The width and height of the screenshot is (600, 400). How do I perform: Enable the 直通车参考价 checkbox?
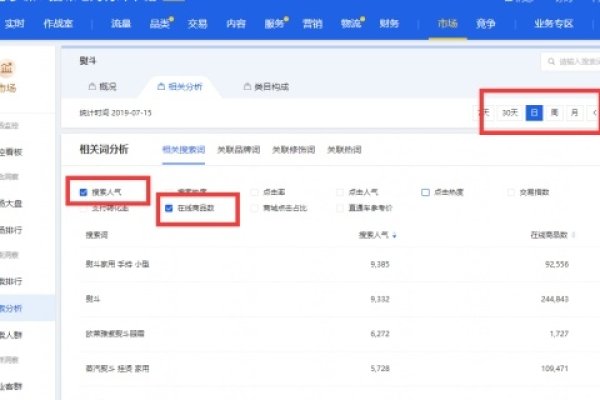coord(340,208)
